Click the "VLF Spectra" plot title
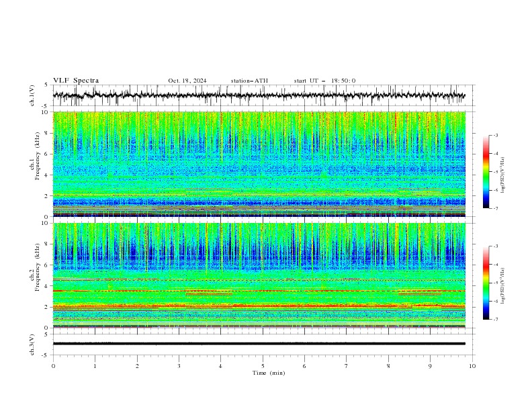532x411 pixels. coord(76,81)
